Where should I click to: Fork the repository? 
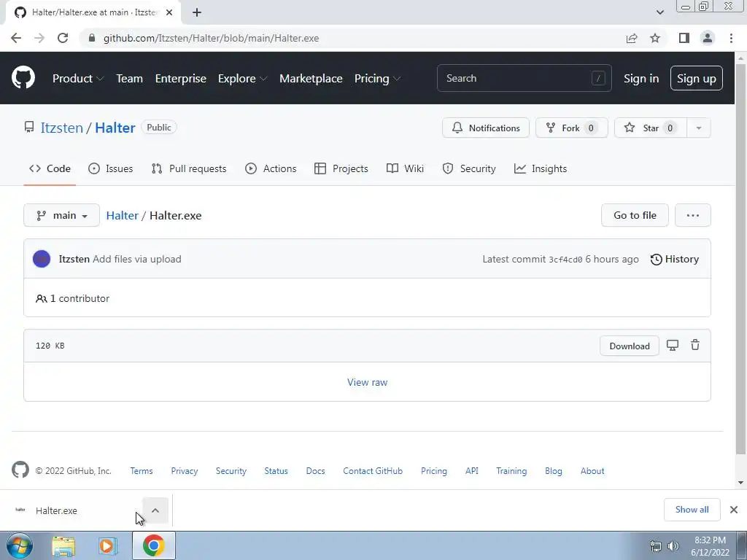[571, 128]
